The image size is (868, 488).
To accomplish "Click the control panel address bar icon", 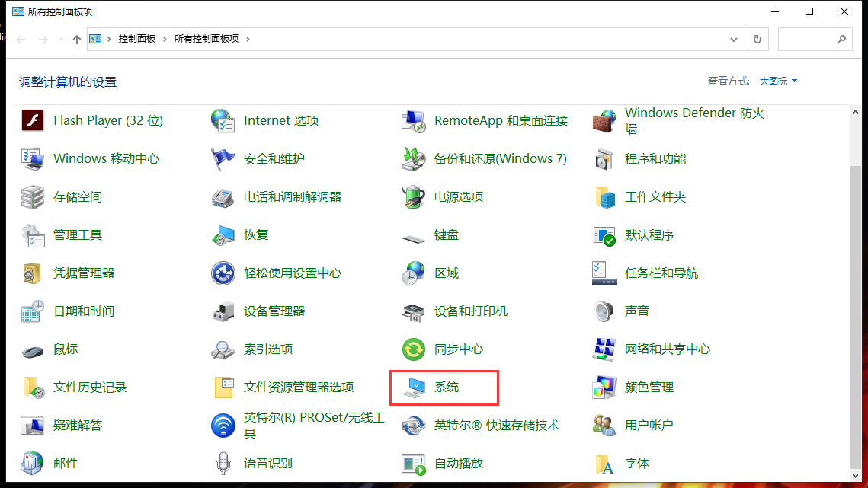I will tap(95, 39).
